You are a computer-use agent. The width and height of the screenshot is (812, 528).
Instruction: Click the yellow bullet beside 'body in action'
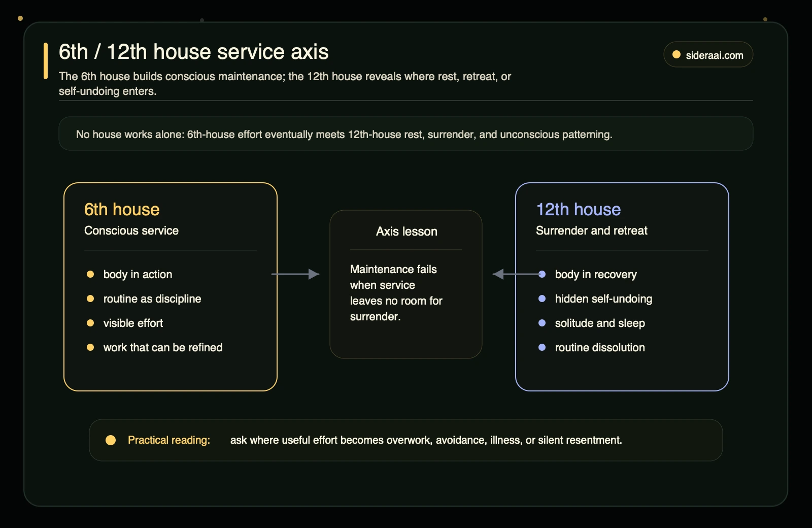coord(90,274)
